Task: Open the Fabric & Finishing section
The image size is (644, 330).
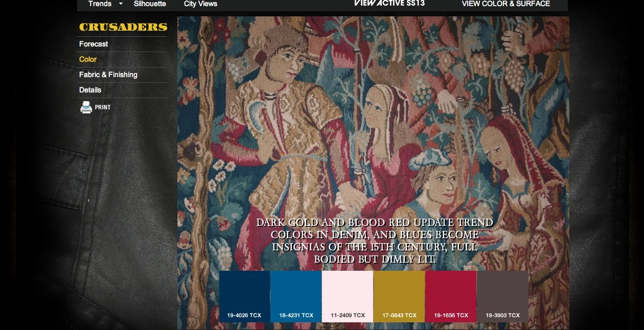Action: coord(108,75)
